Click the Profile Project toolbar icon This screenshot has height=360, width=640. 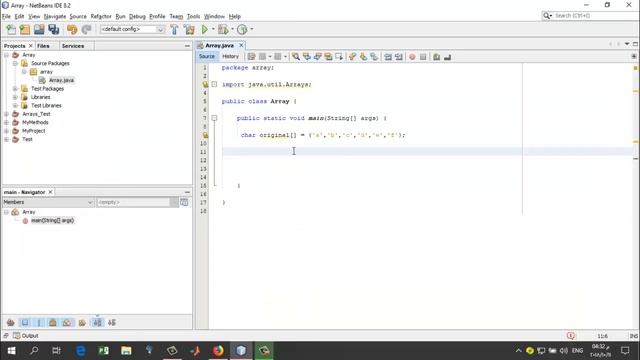(x=242, y=29)
